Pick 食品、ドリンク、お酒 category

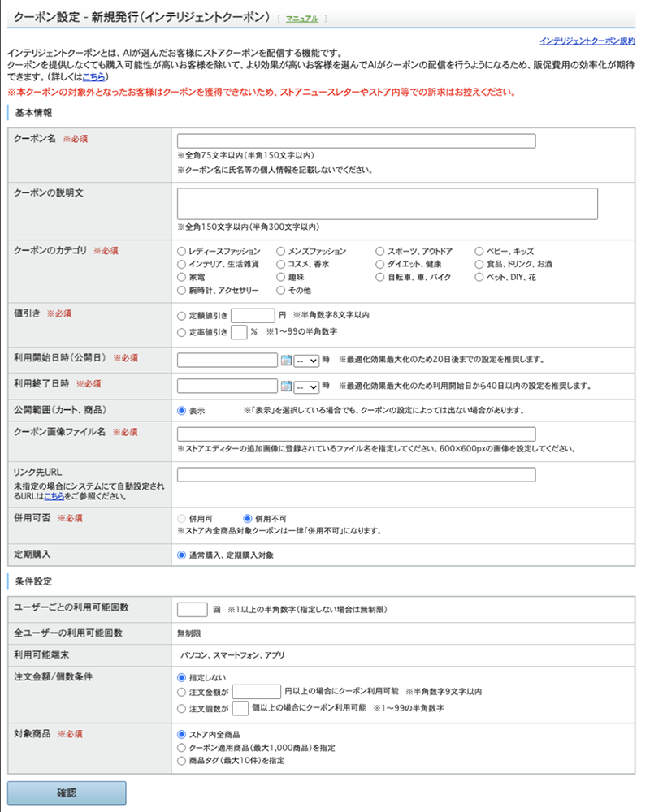479,264
